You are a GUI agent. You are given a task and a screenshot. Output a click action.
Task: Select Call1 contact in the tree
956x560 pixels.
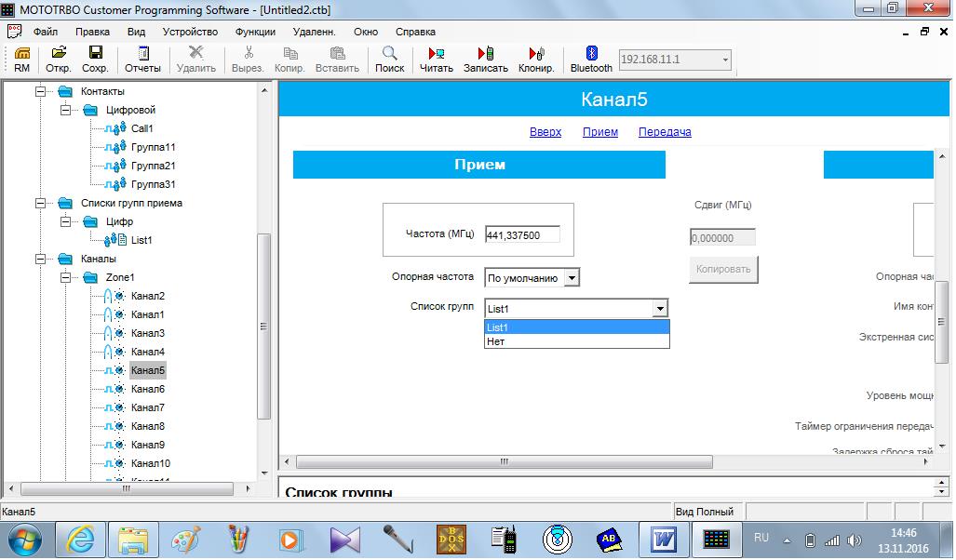pos(142,128)
